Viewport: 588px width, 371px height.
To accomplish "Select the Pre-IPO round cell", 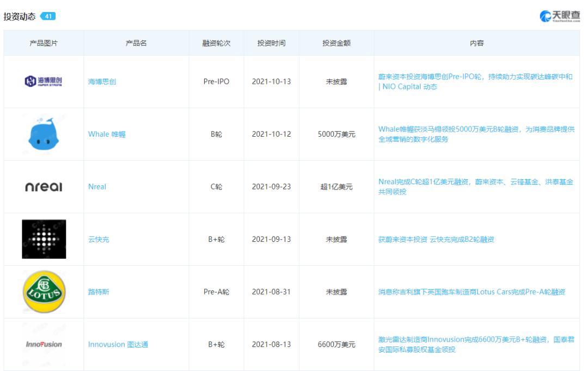I will point(216,81).
